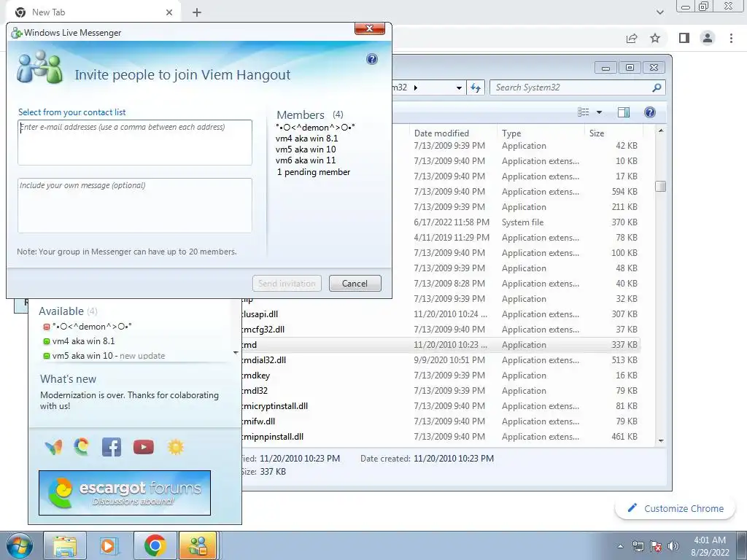Open the Invite dialog help icon

pyautogui.click(x=372, y=59)
